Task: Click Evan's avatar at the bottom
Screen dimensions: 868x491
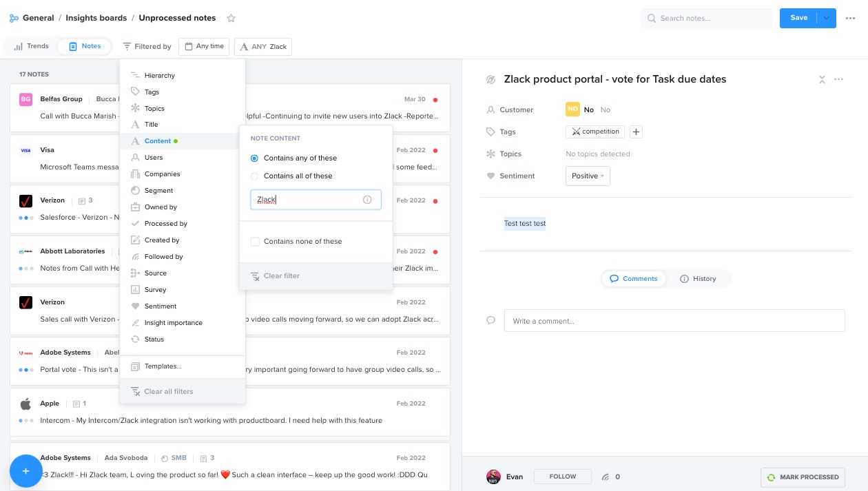Action: 493,477
